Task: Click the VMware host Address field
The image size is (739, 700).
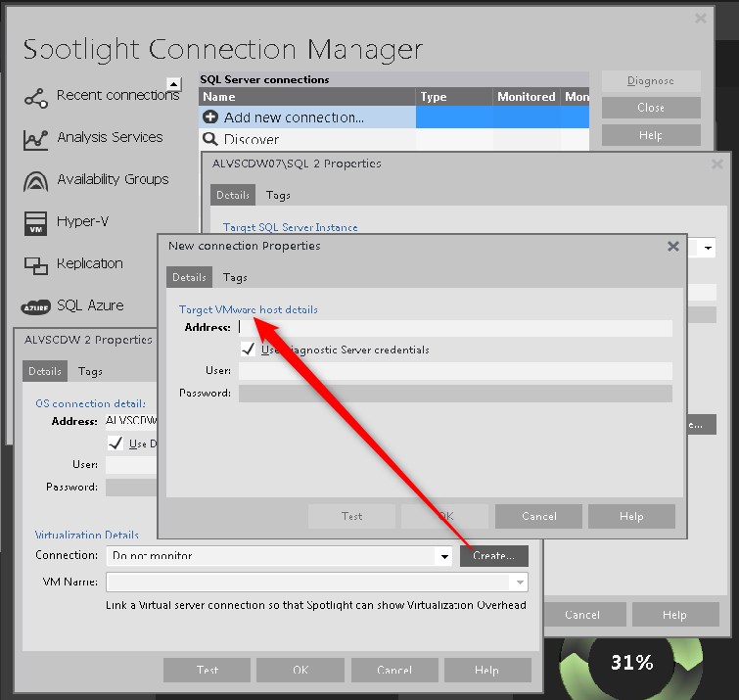Action: point(455,328)
